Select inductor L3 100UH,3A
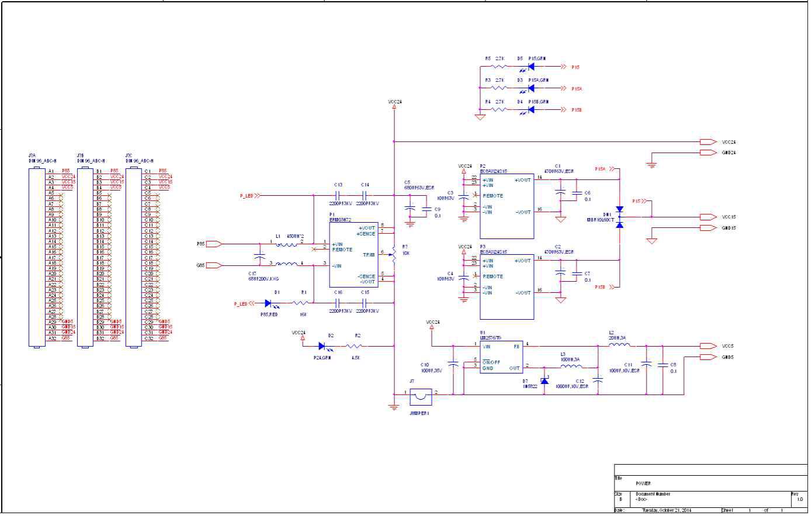 tap(571, 366)
